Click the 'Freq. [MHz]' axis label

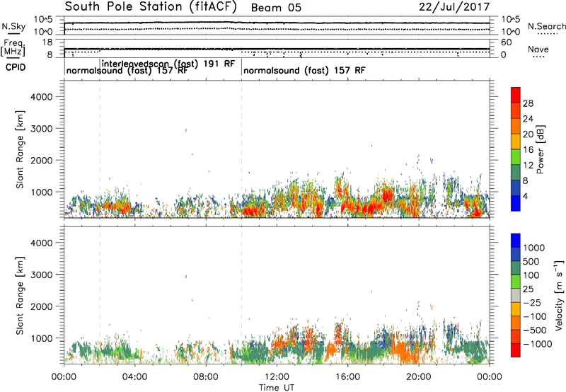coord(13,48)
